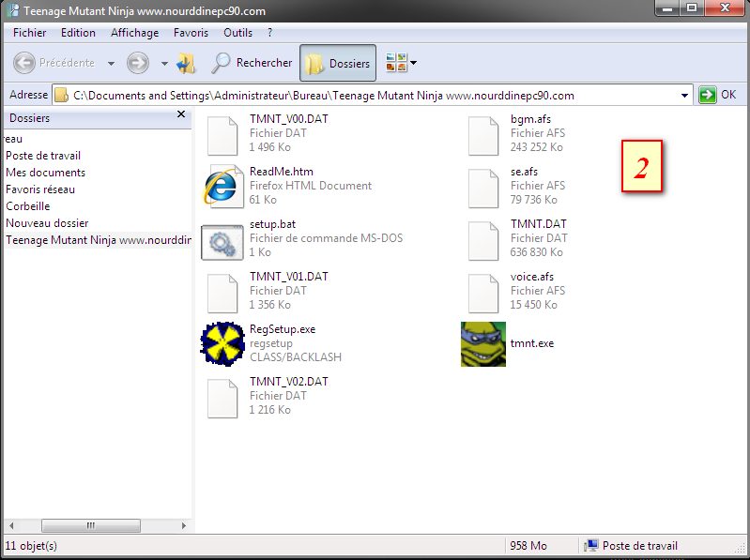Open the Affichage menu
The image size is (750, 560).
(x=134, y=33)
